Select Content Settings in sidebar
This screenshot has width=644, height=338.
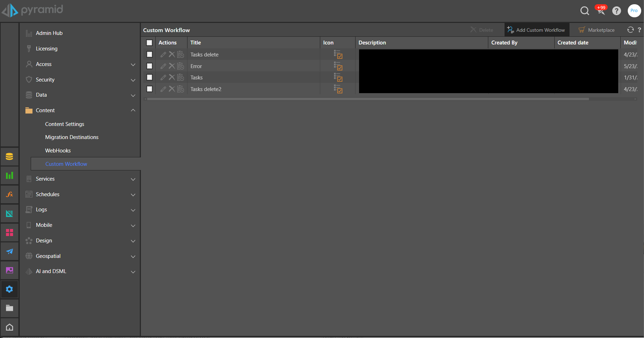tap(65, 124)
